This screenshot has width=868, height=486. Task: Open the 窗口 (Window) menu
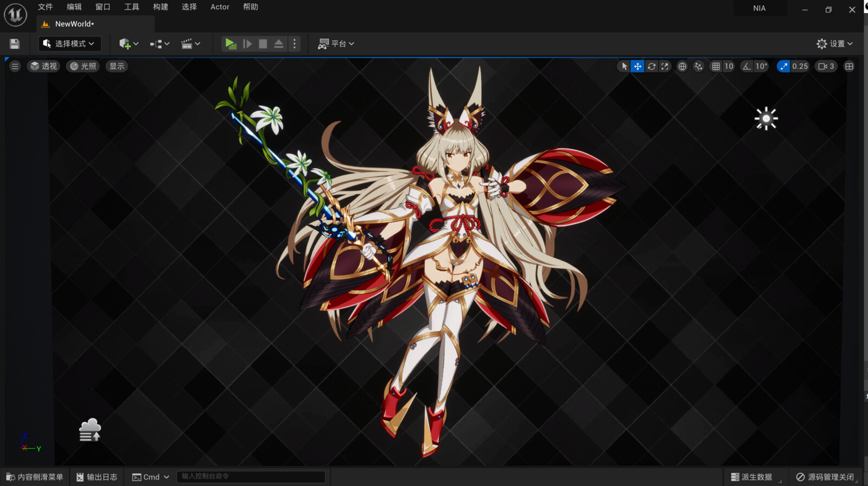pos(103,7)
